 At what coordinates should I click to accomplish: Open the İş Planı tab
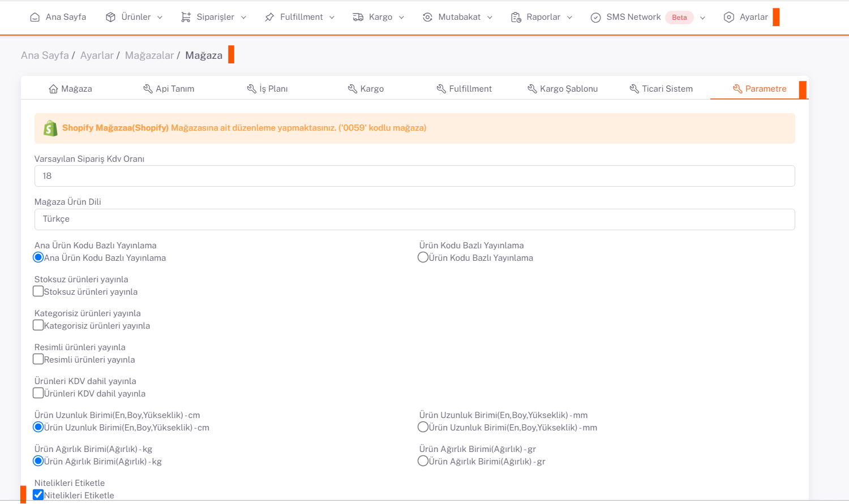click(267, 89)
